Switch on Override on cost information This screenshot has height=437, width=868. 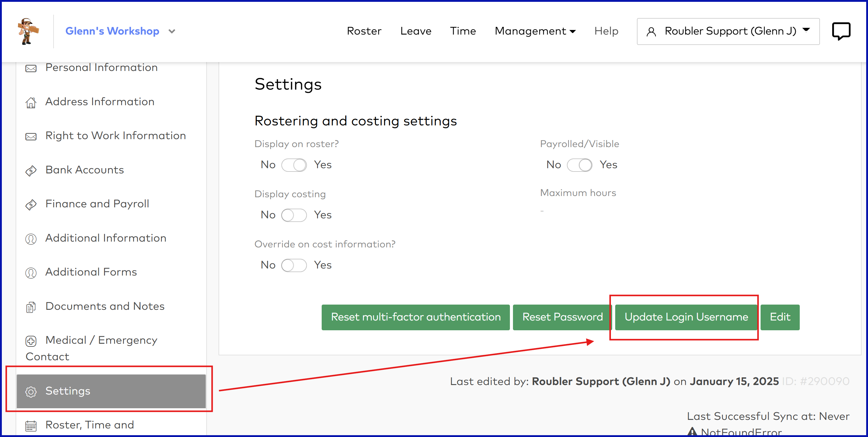click(294, 265)
